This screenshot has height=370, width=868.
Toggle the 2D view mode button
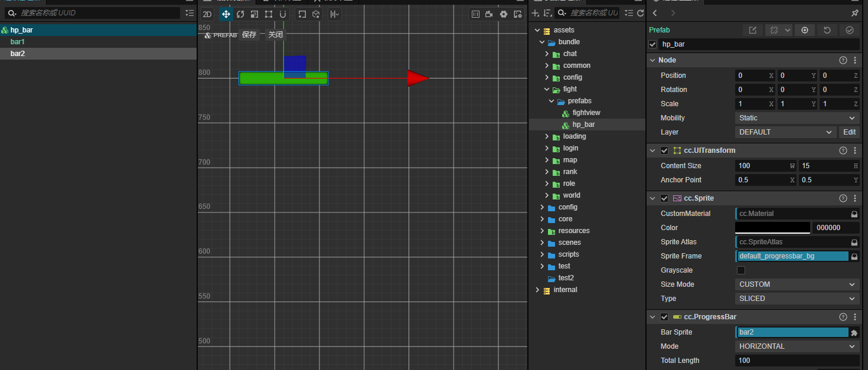[x=207, y=14]
